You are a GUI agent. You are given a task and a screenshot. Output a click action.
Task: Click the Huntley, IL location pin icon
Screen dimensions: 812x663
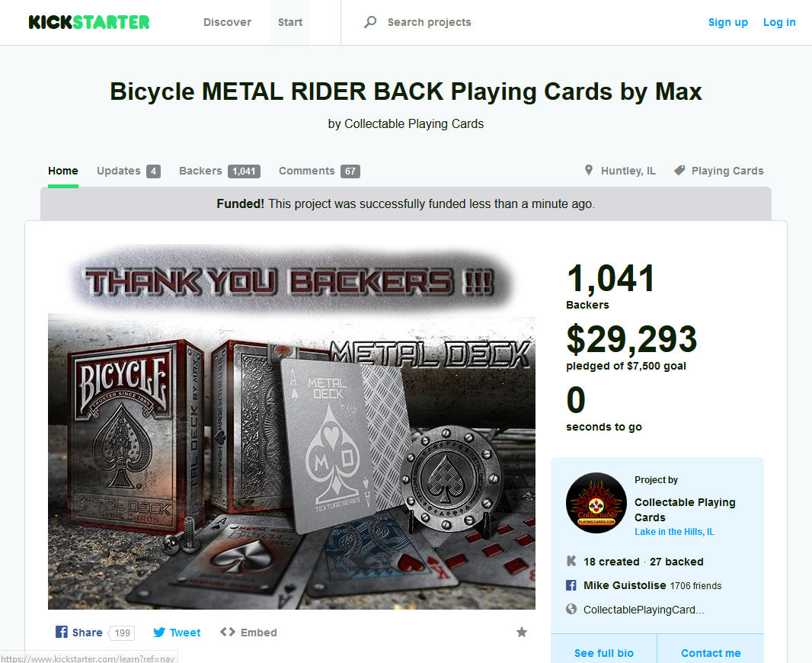589,171
